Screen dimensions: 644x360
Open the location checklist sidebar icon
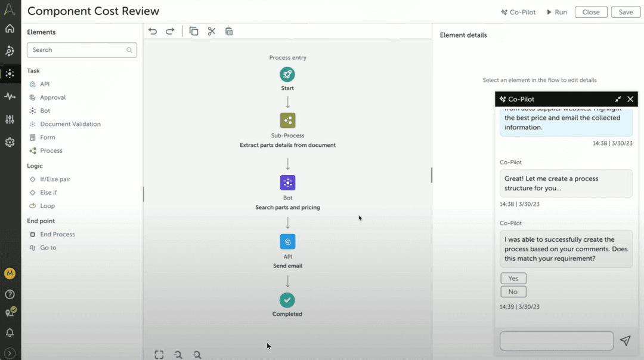coord(11,312)
